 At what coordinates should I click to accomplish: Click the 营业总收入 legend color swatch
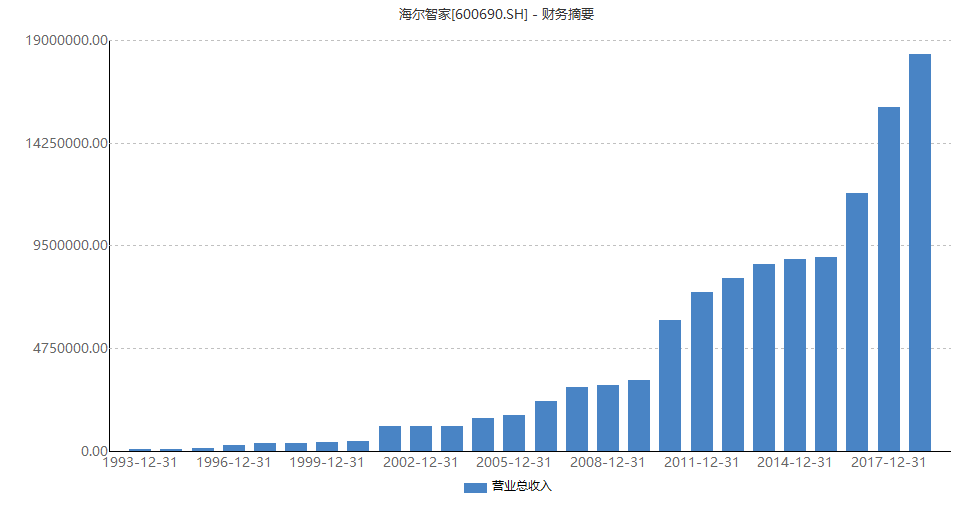click(475, 488)
